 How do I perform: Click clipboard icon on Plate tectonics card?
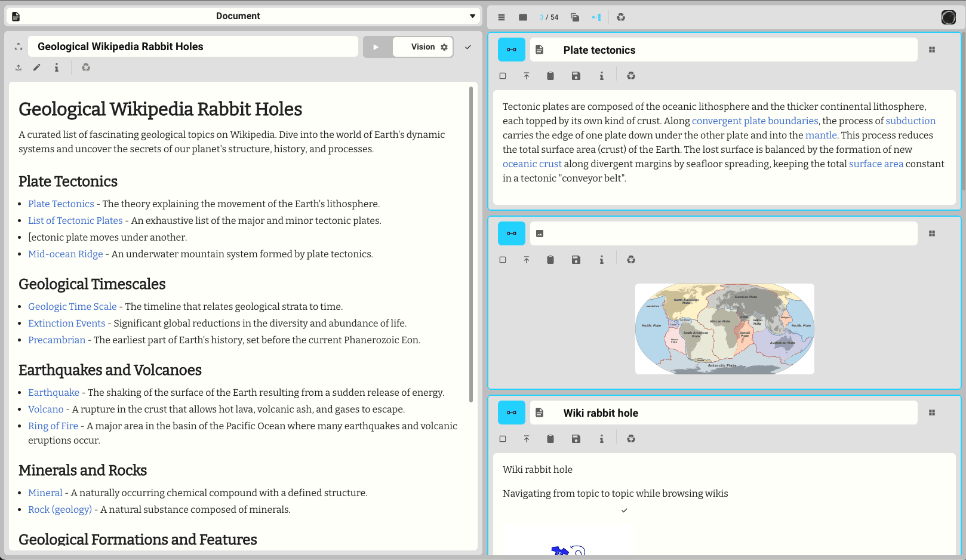(550, 76)
